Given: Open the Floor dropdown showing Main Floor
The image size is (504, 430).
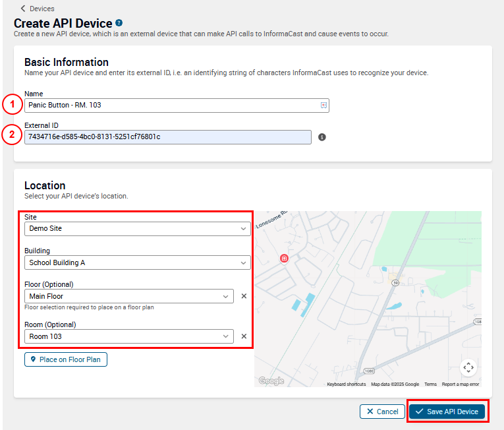Looking at the screenshot, I should tap(128, 297).
